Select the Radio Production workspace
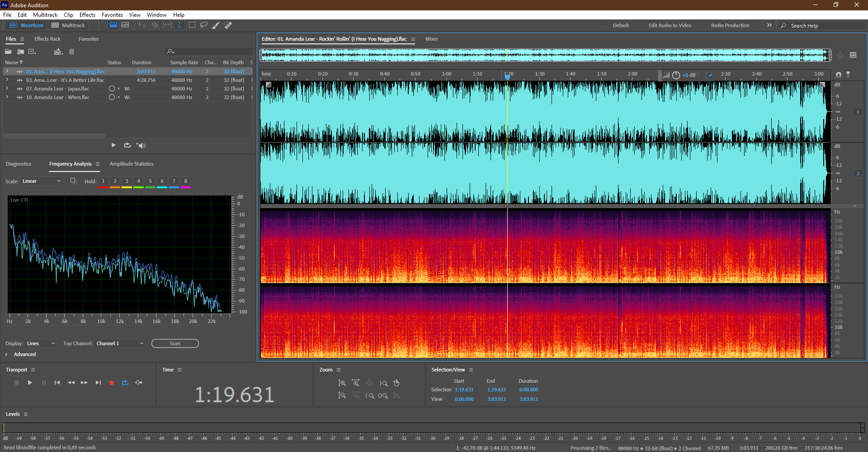The height and width of the screenshot is (452, 868). tap(730, 26)
